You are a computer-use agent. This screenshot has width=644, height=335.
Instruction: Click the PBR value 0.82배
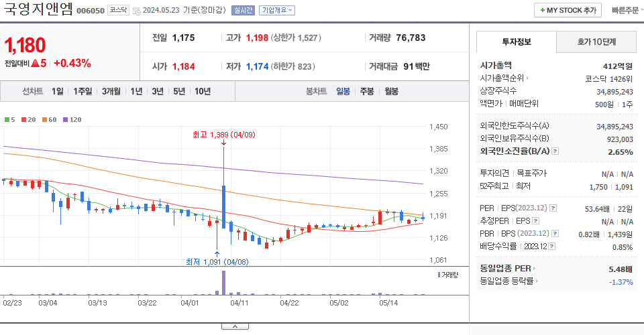pyautogui.click(x=588, y=234)
